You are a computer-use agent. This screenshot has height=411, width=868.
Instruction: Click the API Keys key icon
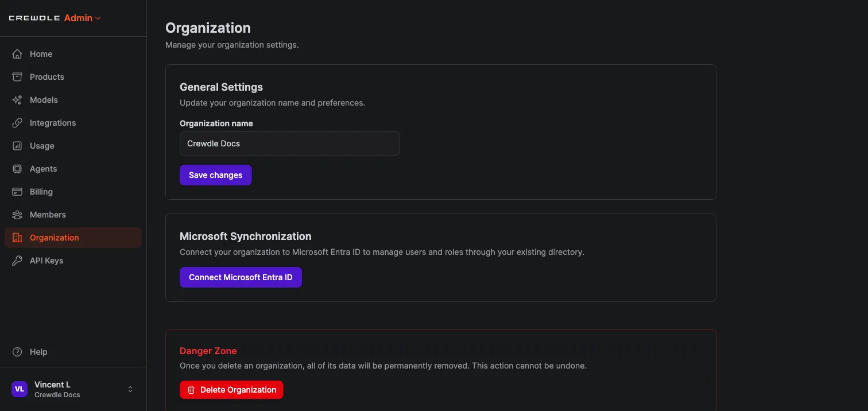(17, 261)
